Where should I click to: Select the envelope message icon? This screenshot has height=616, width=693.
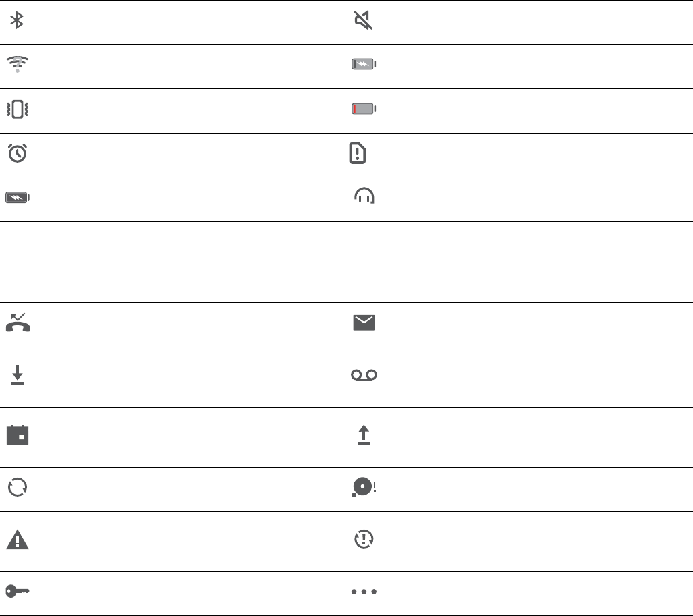pyautogui.click(x=364, y=323)
